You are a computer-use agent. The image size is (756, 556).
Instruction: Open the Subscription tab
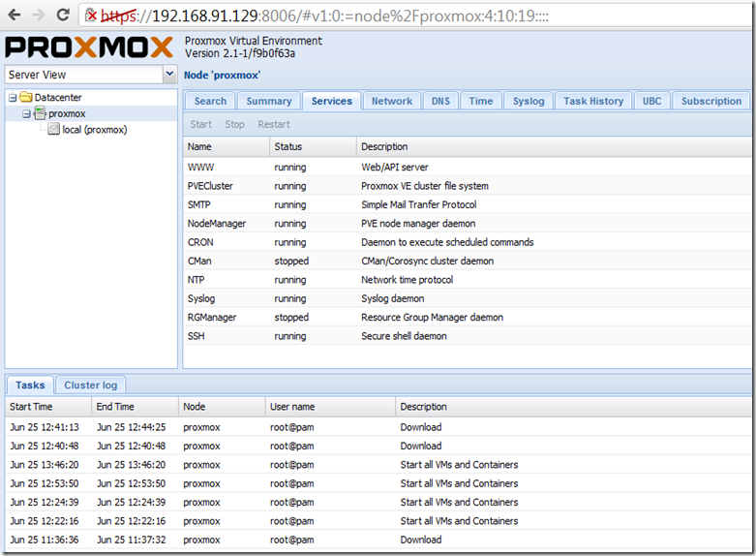point(711,101)
